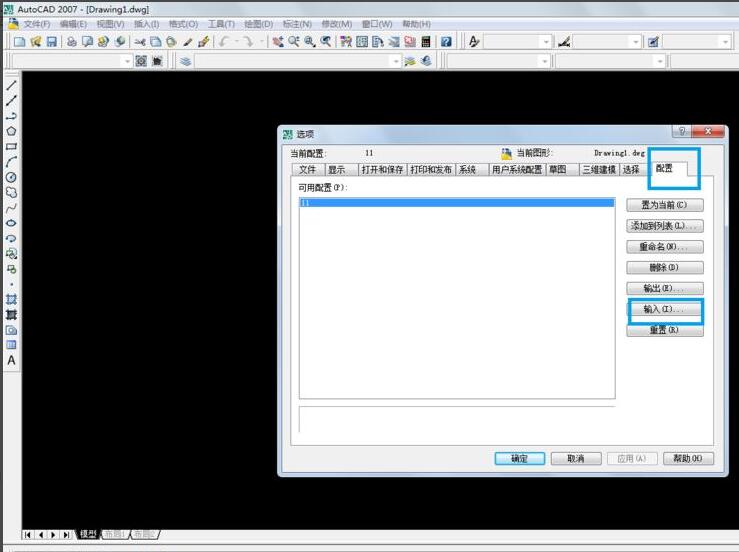Open the 编辑(E) menu
The height and width of the screenshot is (552, 739).
pos(73,24)
